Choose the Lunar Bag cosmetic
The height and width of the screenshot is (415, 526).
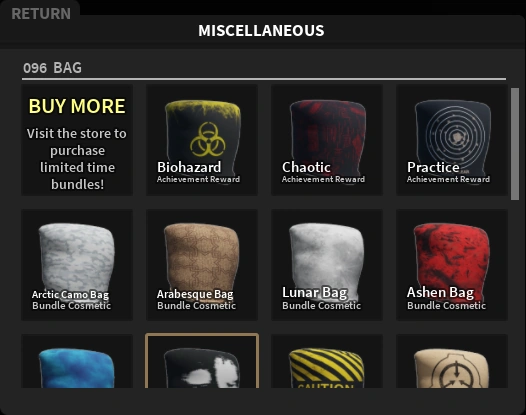[327, 265]
